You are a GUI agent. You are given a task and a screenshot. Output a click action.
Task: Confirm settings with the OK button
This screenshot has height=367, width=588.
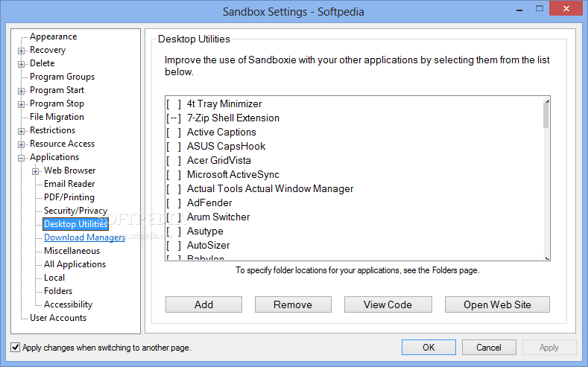pos(429,348)
